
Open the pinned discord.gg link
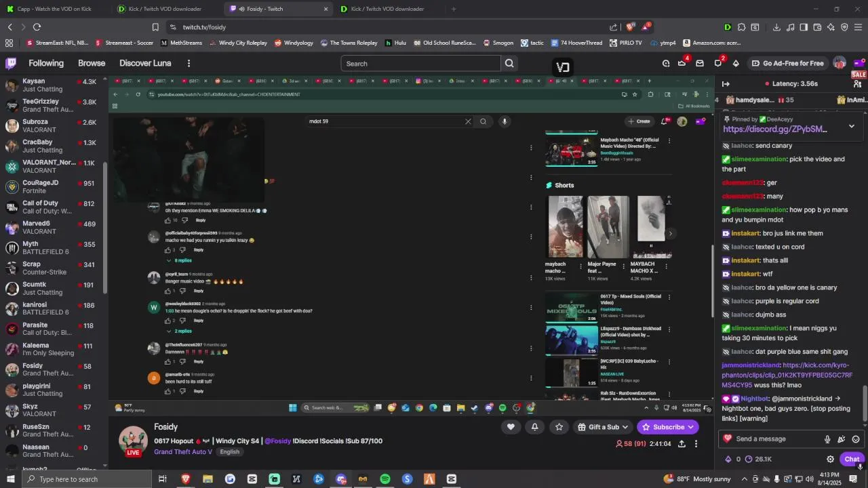775,129
